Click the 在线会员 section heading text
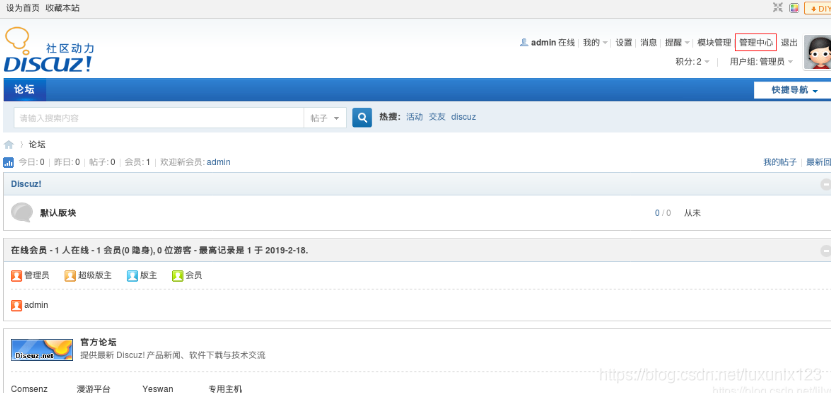The height and width of the screenshot is (393, 831). pyautogui.click(x=160, y=250)
